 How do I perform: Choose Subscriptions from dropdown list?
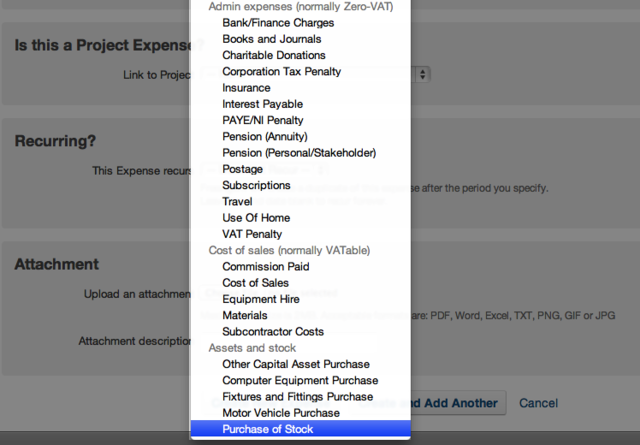(x=256, y=185)
